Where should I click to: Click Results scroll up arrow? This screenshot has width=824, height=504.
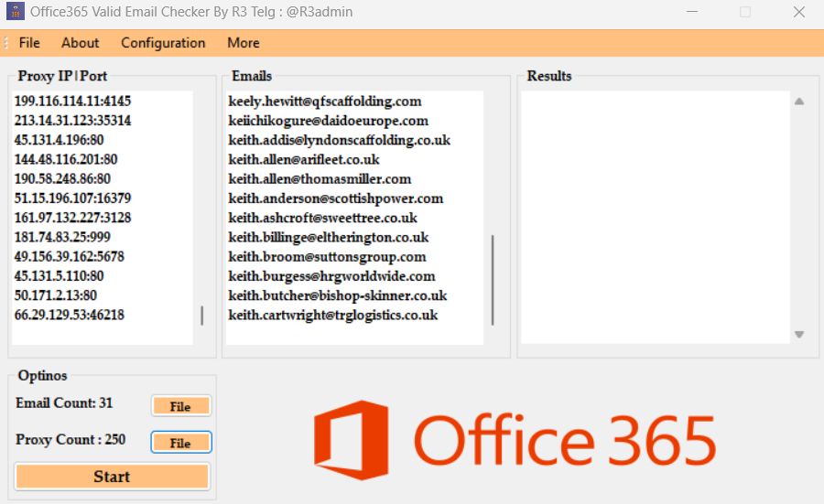799,102
